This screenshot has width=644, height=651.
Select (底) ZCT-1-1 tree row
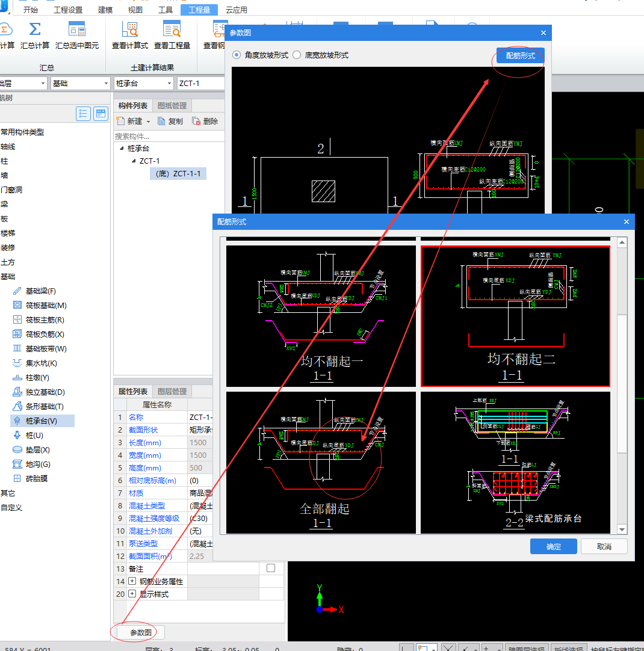pos(178,173)
